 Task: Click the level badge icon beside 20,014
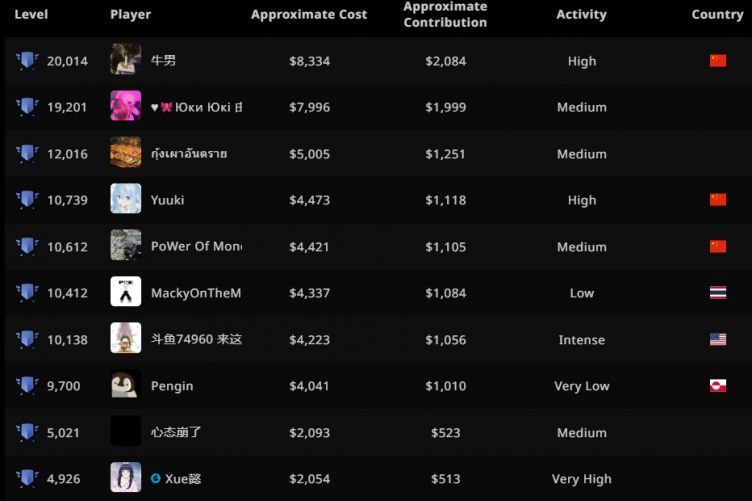(27, 61)
